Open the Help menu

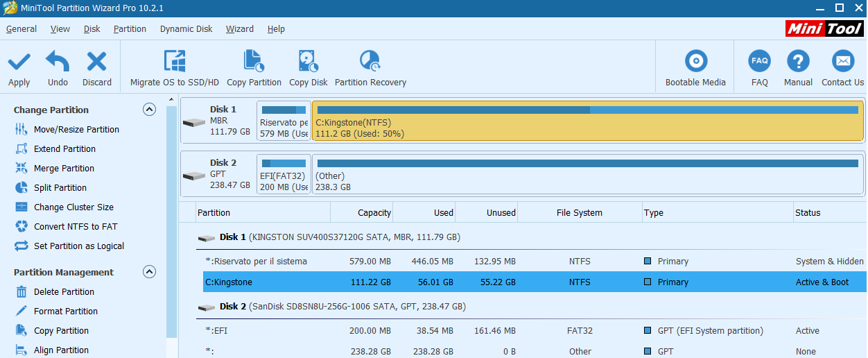coord(276,29)
